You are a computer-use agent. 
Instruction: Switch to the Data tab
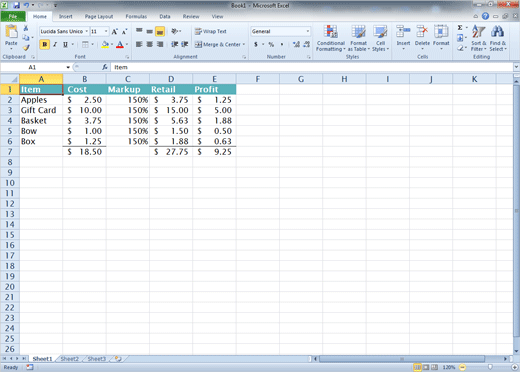click(165, 16)
